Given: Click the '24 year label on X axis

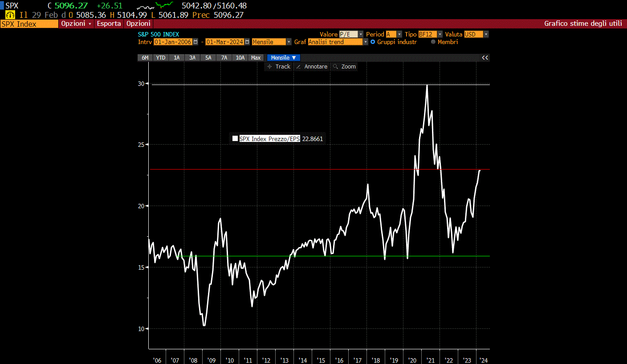Looking at the screenshot, I should pos(483,360).
